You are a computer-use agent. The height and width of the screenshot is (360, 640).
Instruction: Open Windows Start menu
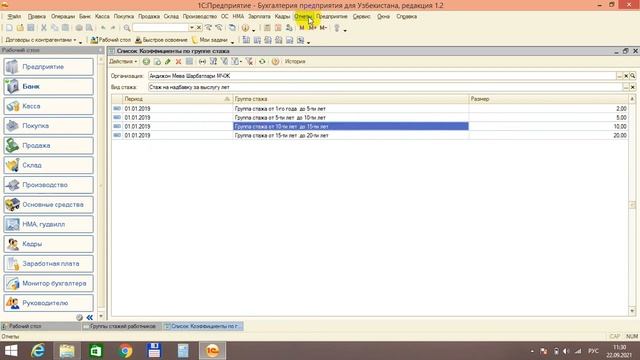click(11, 351)
